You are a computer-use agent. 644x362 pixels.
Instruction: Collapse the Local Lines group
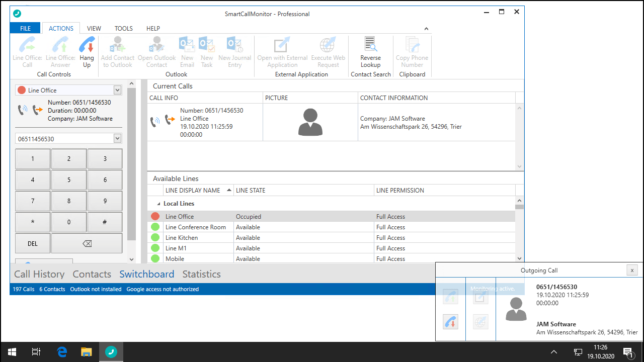click(159, 204)
